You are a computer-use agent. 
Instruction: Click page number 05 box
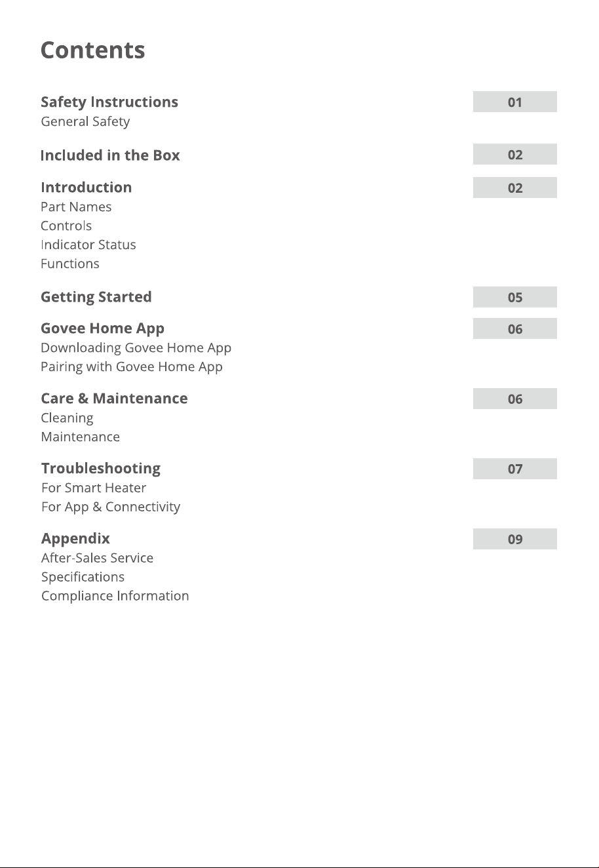pos(515,297)
